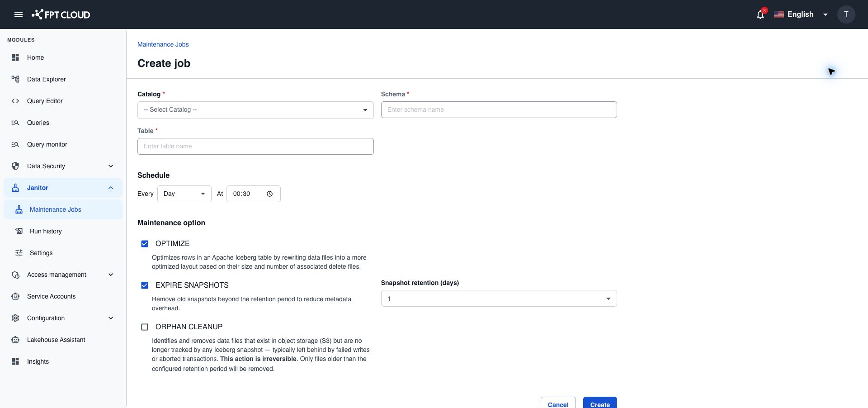Click the Queries search-list icon
This screenshot has height=408, width=868.
pyautogui.click(x=15, y=123)
